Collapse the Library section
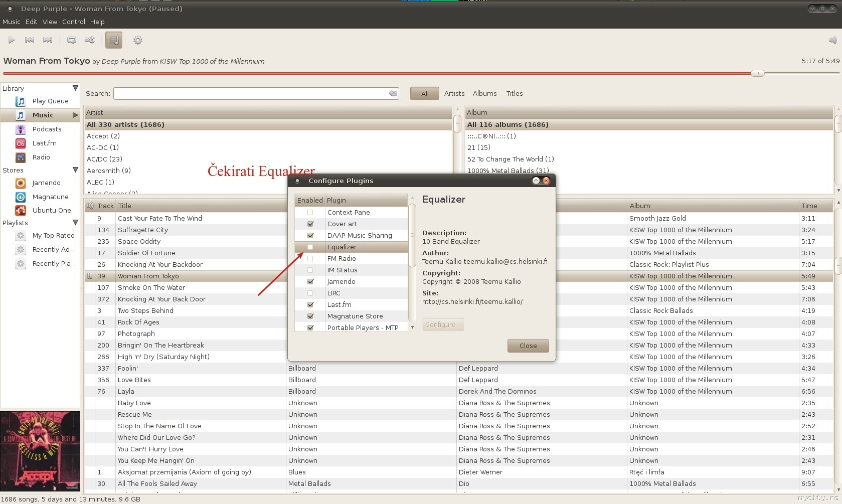 tap(75, 88)
